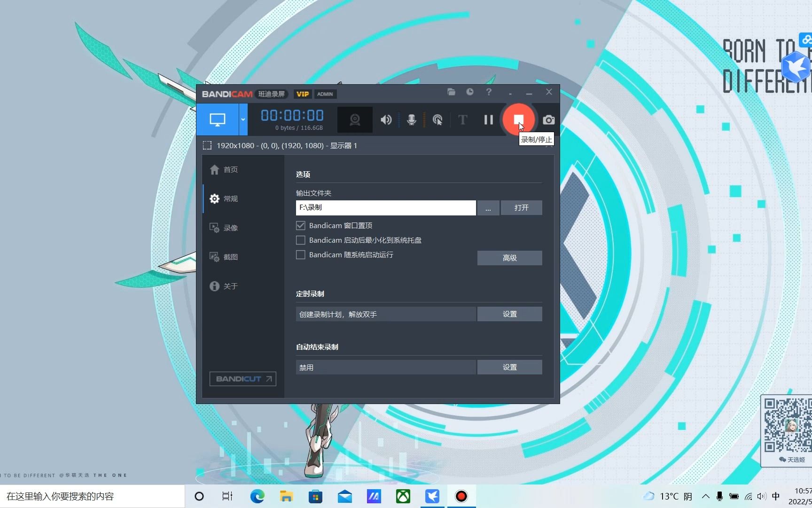
Task: Open Microsoft Store from taskbar
Action: tap(315, 496)
